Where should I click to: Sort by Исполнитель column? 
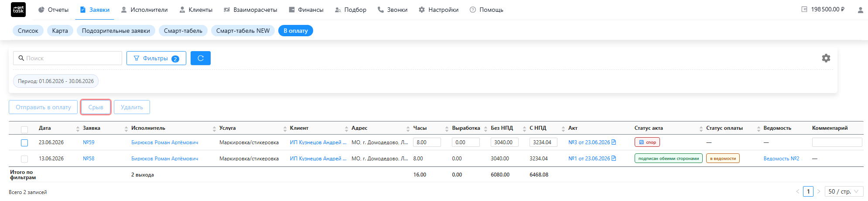click(x=214, y=128)
